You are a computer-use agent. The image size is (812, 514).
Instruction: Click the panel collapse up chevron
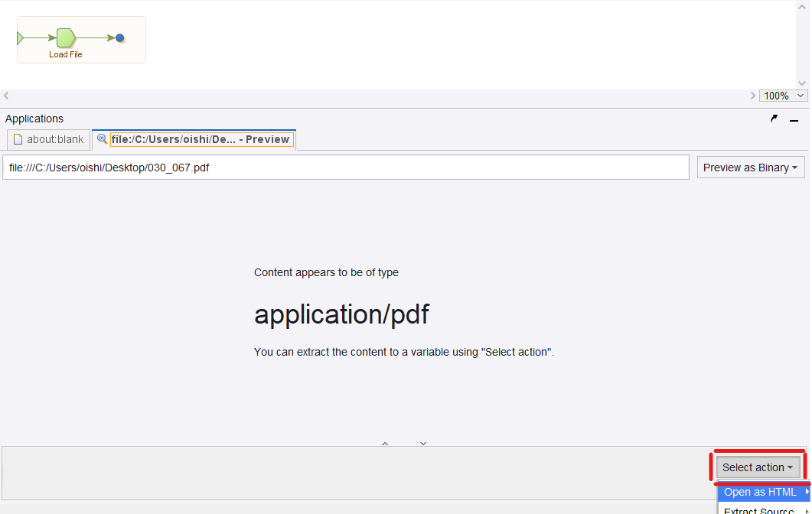[385, 444]
